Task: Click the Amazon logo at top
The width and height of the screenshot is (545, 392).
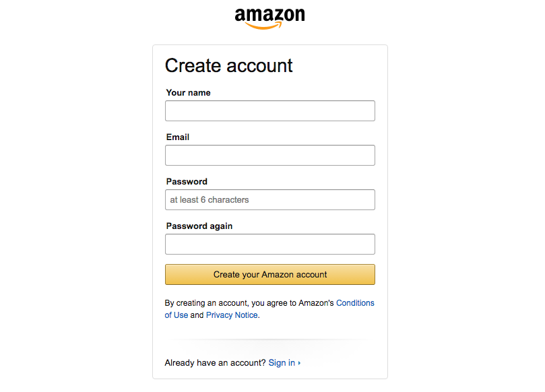Action: point(269,18)
